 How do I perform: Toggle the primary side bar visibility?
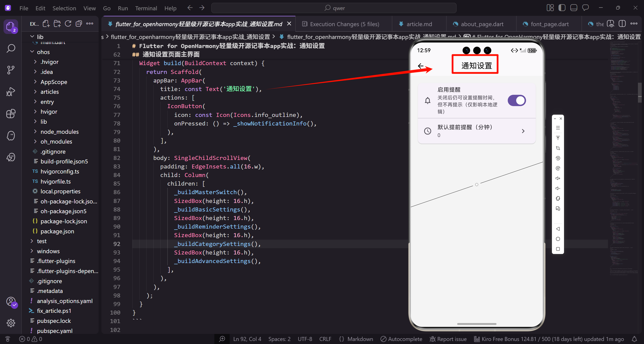point(562,8)
